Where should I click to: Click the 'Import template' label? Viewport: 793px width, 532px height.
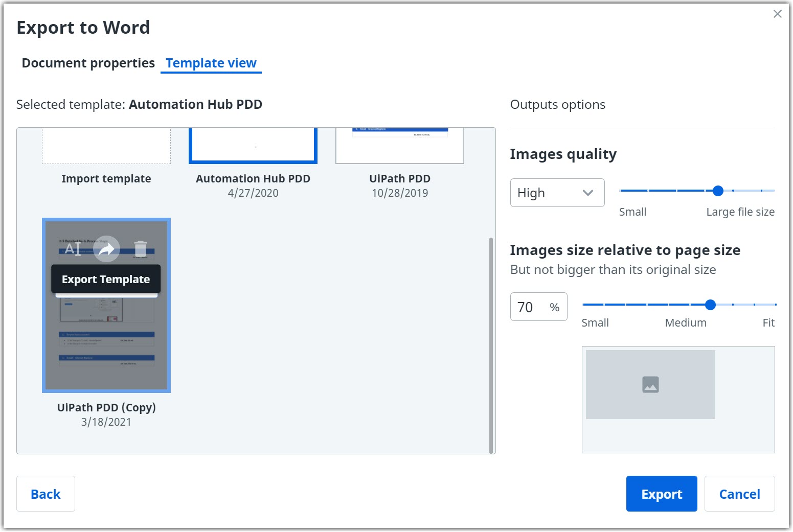[106, 178]
